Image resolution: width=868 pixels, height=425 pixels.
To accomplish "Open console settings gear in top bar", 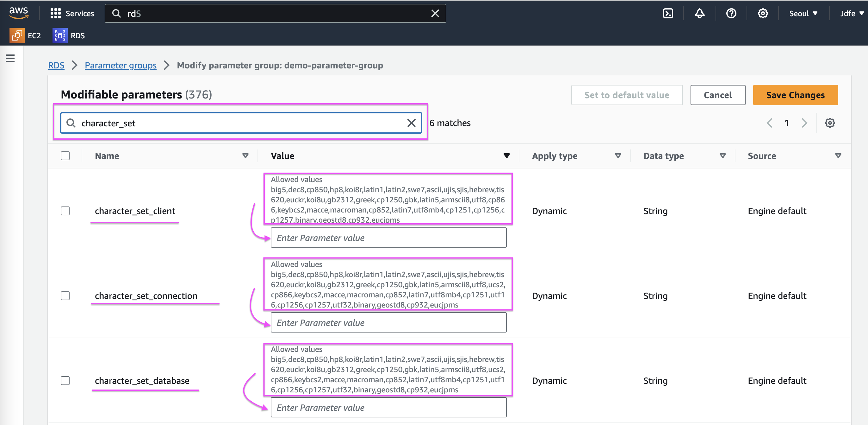I will click(x=763, y=14).
